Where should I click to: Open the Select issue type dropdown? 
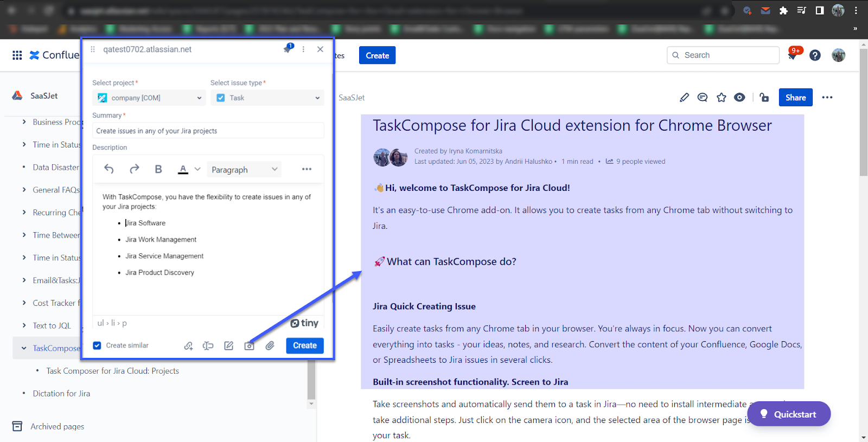pyautogui.click(x=267, y=98)
